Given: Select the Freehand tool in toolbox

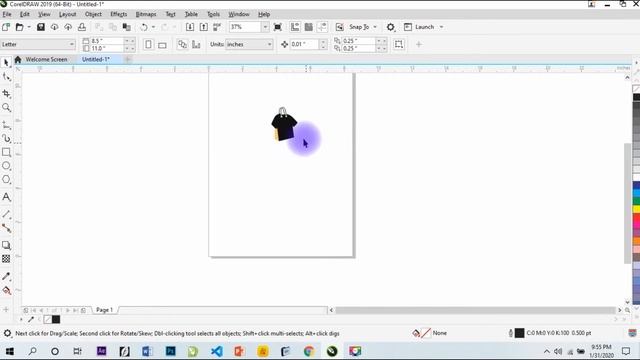Looking at the screenshot, I should click(6, 125).
